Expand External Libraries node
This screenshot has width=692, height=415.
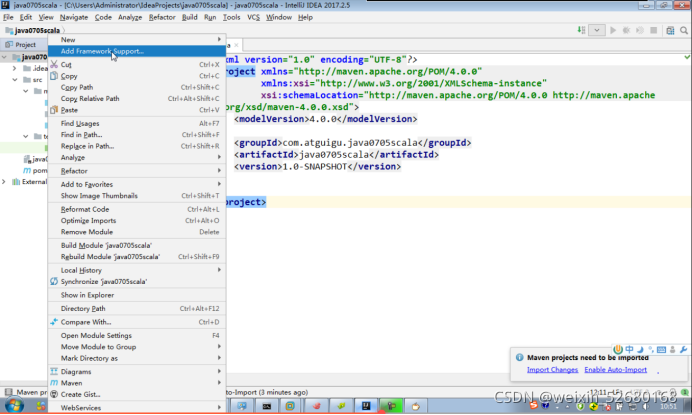coord(4,182)
